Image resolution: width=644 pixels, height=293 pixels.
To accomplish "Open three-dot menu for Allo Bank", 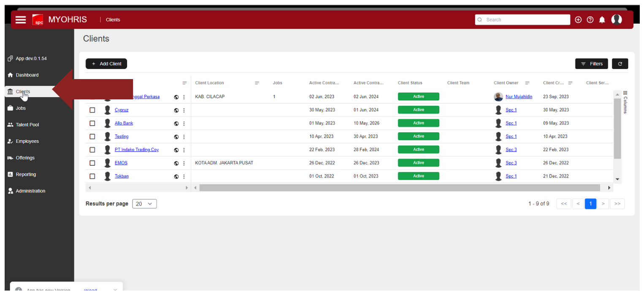I will pos(184,123).
